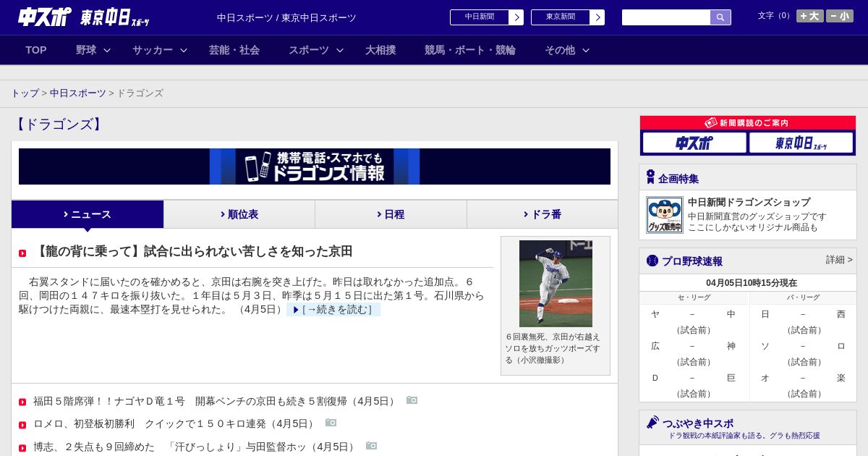Open article ロメロ、初登板初勝利
The width and height of the screenshot is (868, 456).
click(175, 424)
